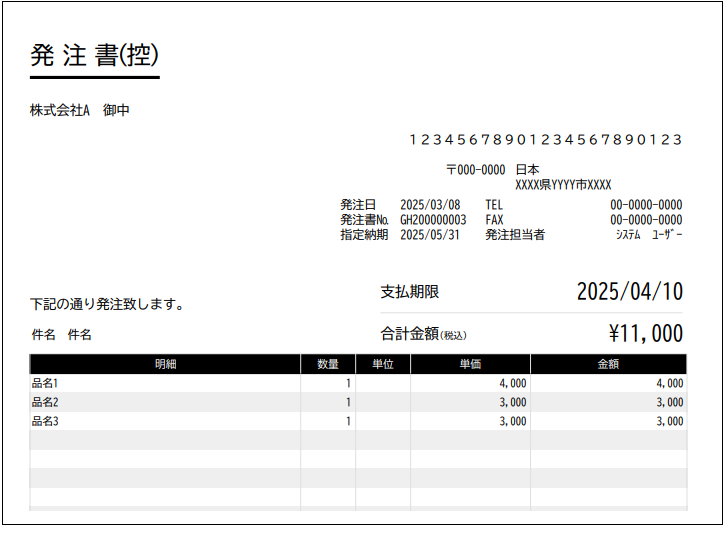725x542 pixels.
Task: Click the country text 日本
Action: [x=527, y=170]
